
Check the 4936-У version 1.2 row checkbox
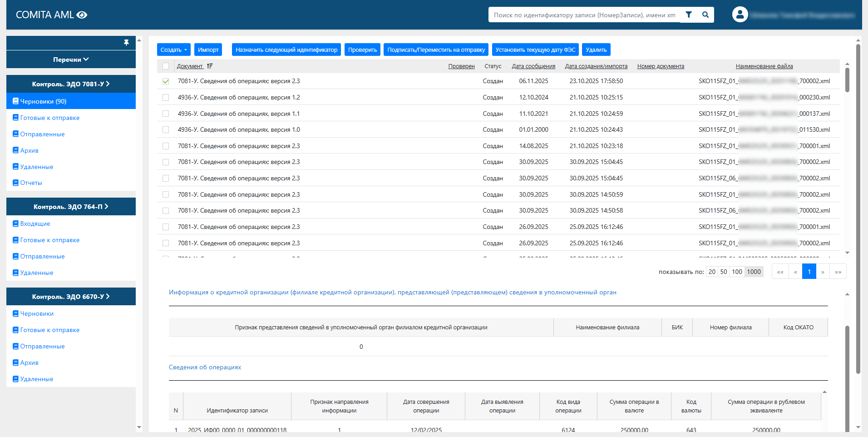(x=166, y=98)
